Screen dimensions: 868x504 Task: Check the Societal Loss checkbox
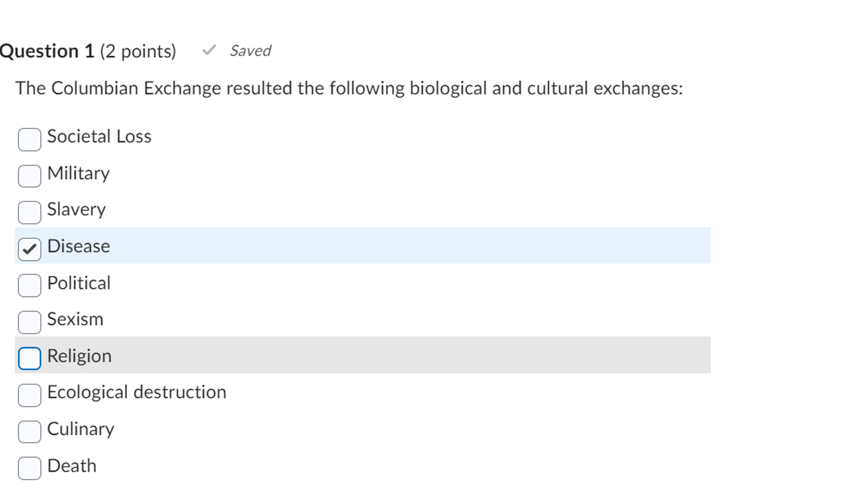29,139
